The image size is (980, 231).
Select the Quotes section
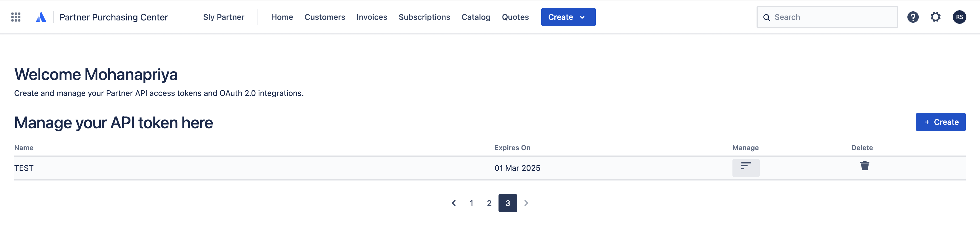point(515,17)
